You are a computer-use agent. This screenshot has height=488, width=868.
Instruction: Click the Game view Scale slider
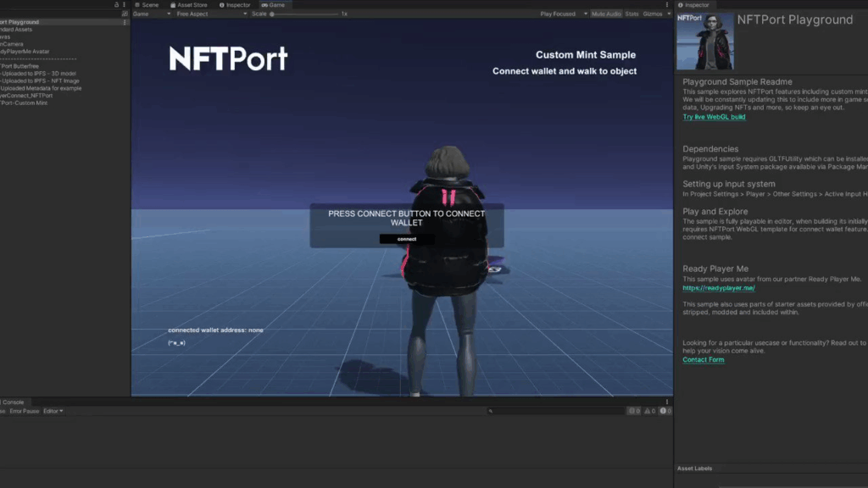click(304, 14)
